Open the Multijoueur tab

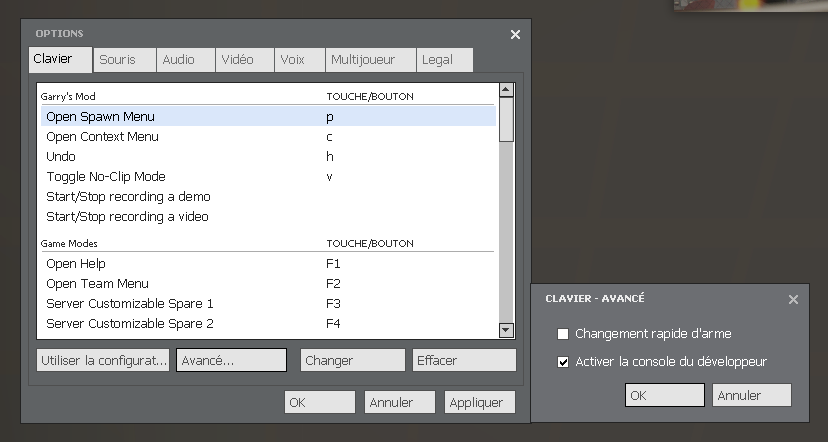coord(371,60)
